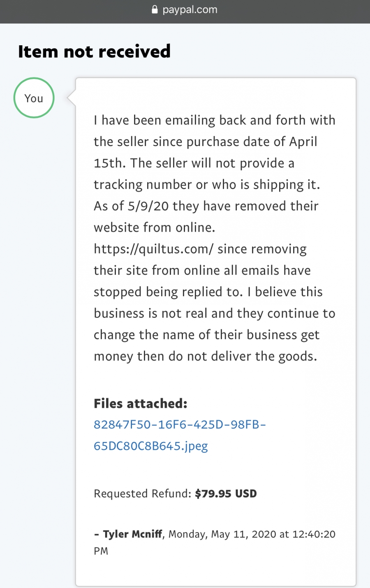Tap the paypal.com address text
This screenshot has height=588, width=370.
pos(190,9)
